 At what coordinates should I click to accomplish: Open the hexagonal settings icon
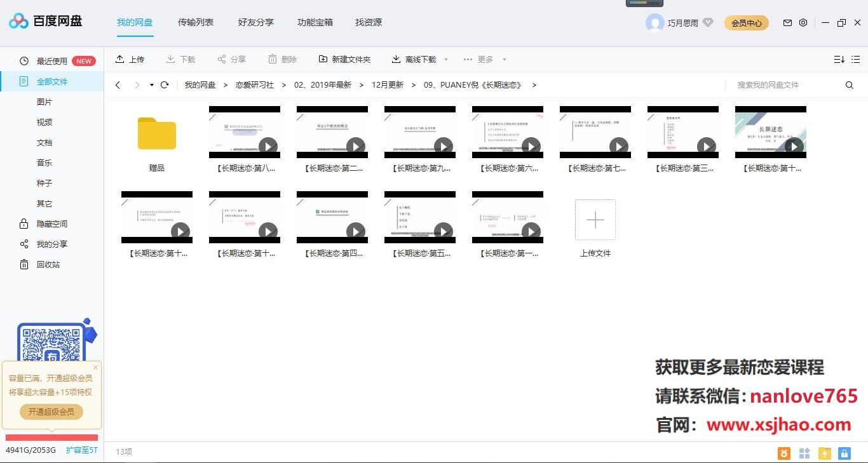point(803,23)
